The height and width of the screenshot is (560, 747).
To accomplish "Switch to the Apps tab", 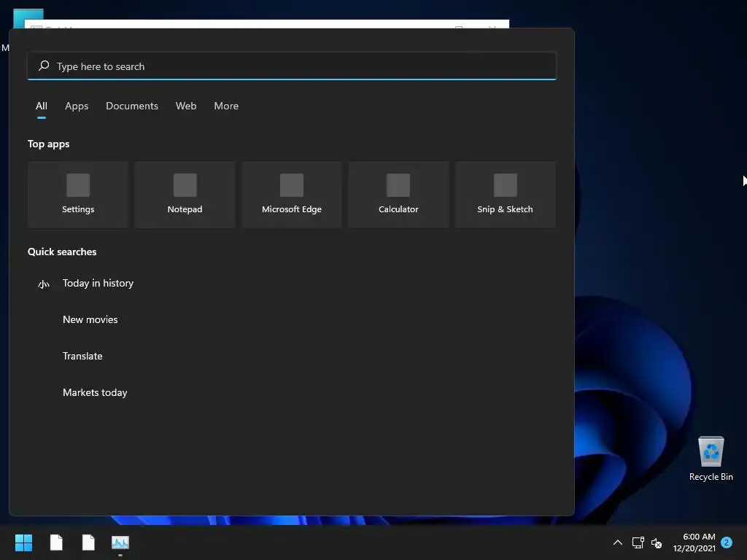I will pos(77,106).
